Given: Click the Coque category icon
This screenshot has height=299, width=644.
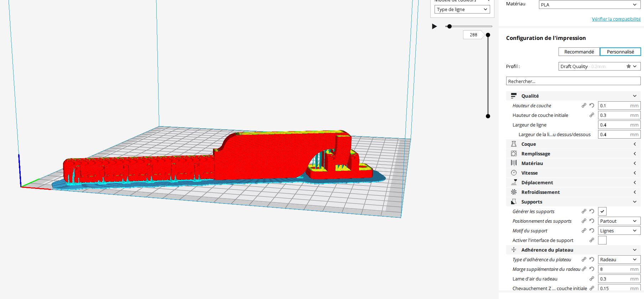Looking at the screenshot, I should coord(514,144).
